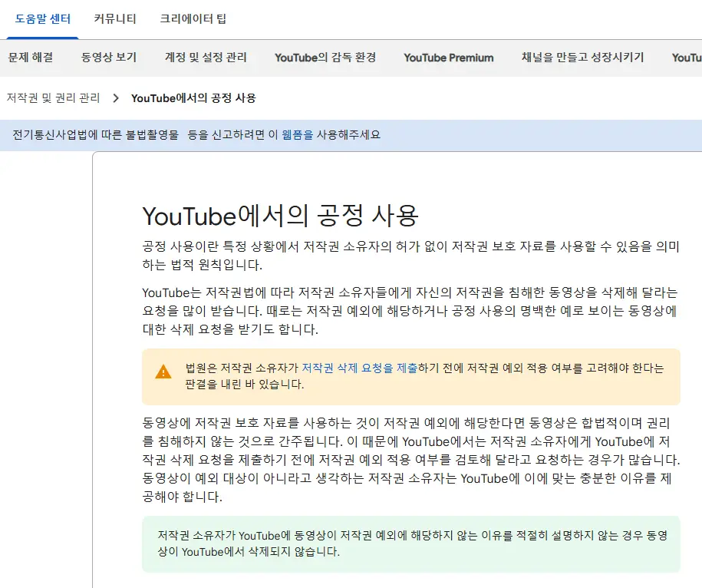Open the 문제 해결 navigation category

[31, 58]
